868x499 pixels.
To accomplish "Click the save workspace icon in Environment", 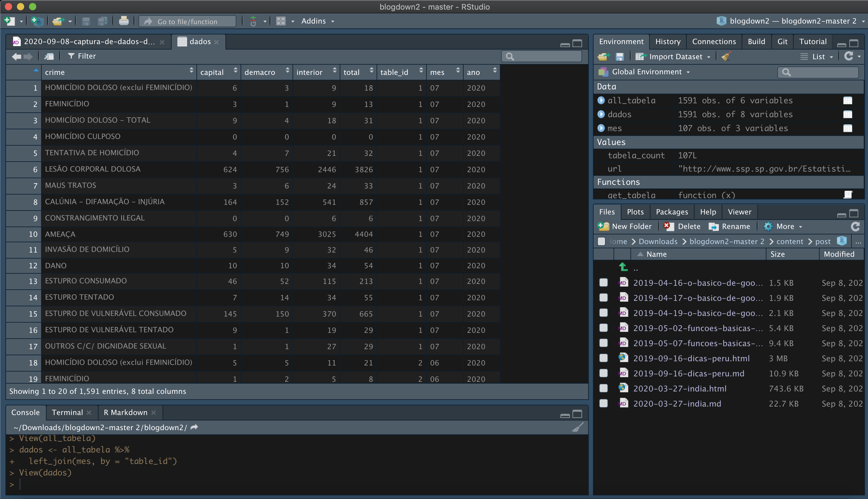I will point(620,56).
